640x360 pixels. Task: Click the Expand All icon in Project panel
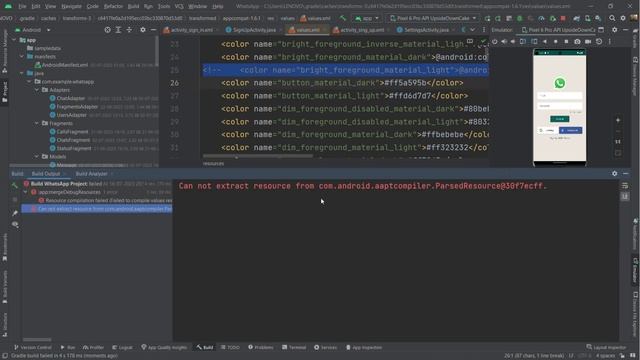click(x=118, y=30)
